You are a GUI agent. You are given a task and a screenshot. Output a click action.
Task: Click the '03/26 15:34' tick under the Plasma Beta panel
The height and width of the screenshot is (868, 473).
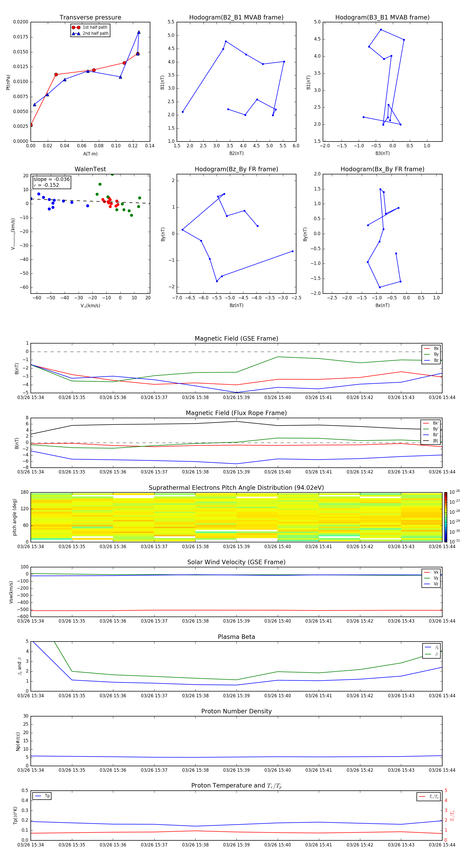31,695
